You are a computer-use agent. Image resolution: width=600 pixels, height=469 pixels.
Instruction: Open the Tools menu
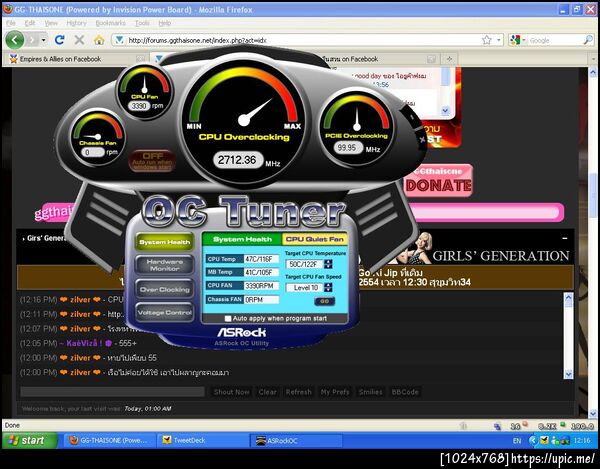pyautogui.click(x=142, y=23)
